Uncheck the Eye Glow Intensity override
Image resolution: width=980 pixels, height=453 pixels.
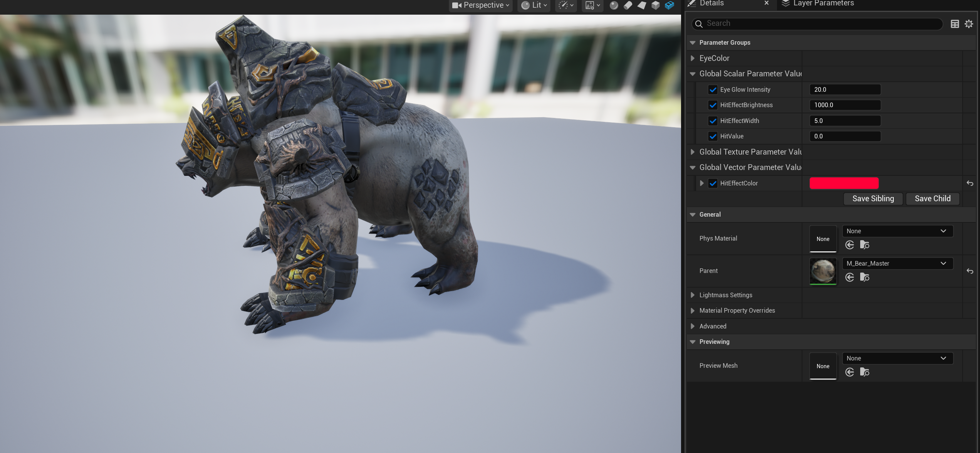click(x=713, y=89)
